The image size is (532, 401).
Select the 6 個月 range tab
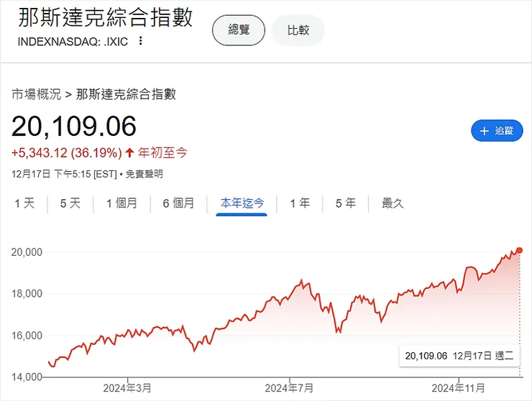(x=178, y=203)
